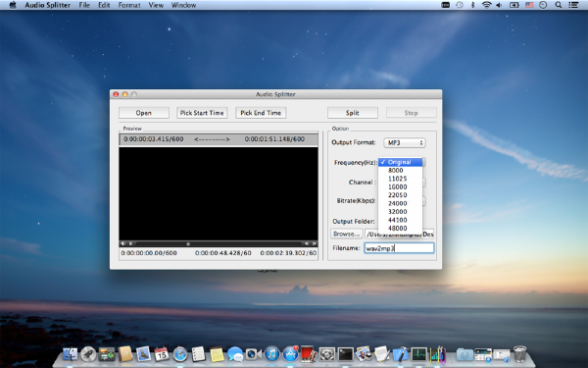Open Mission Control in the dock
The image size is (588, 368).
pos(107,354)
